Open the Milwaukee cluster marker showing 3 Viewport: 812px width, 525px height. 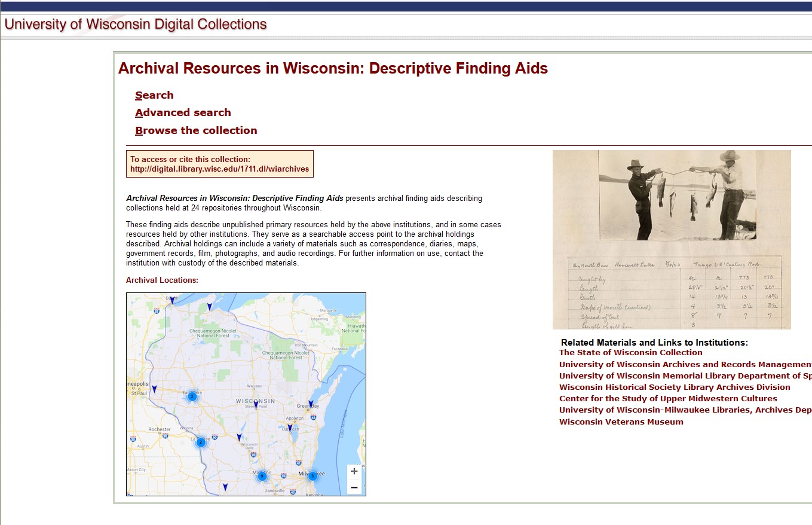tap(312, 476)
